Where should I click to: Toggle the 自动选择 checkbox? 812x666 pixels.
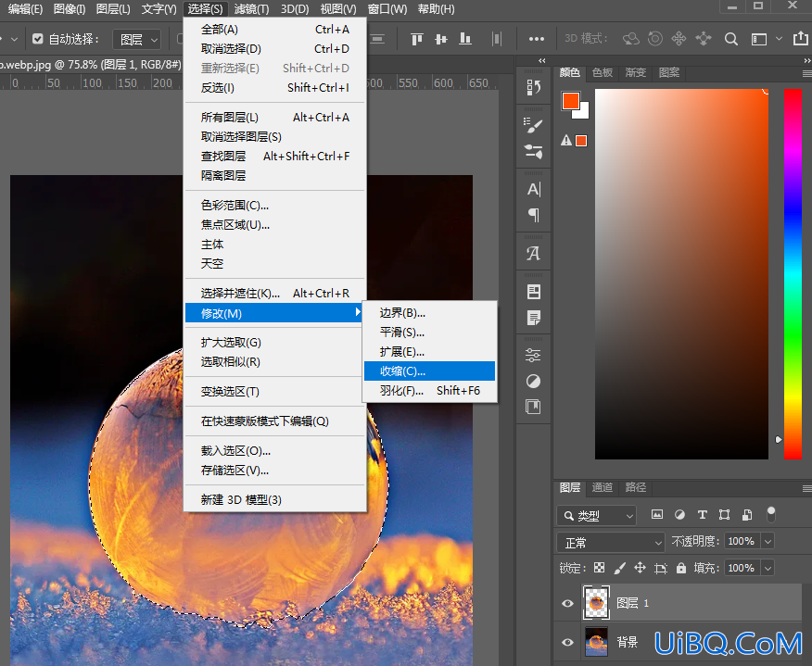coord(37,39)
